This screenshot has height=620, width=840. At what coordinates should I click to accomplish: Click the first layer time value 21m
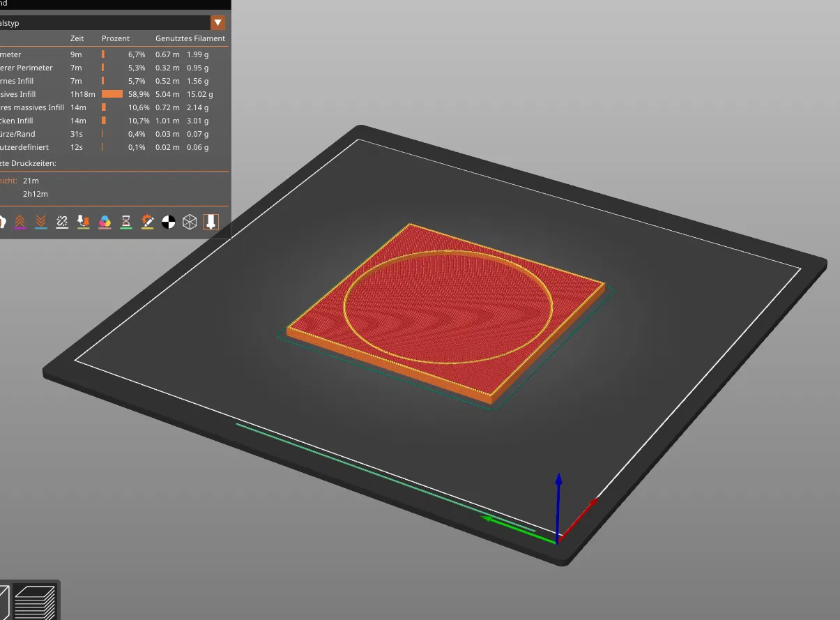point(31,181)
